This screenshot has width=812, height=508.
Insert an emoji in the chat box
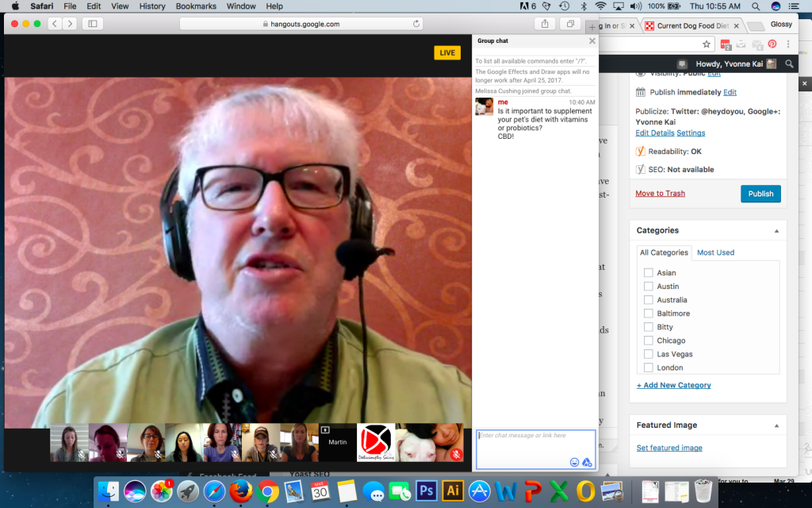click(x=574, y=462)
